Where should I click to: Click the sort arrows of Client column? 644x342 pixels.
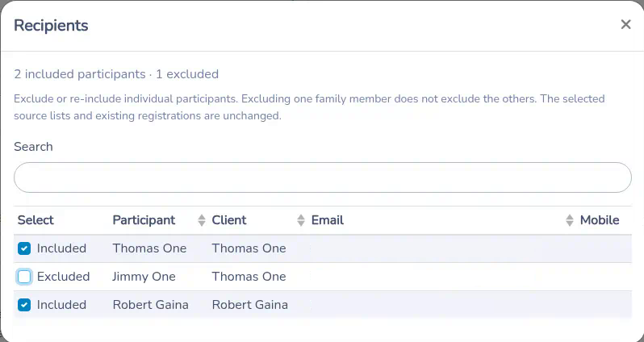pos(301,220)
